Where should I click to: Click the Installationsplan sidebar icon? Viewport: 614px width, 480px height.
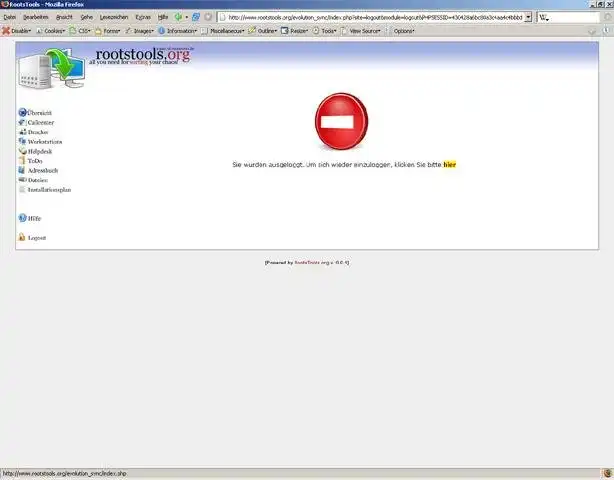point(22,189)
